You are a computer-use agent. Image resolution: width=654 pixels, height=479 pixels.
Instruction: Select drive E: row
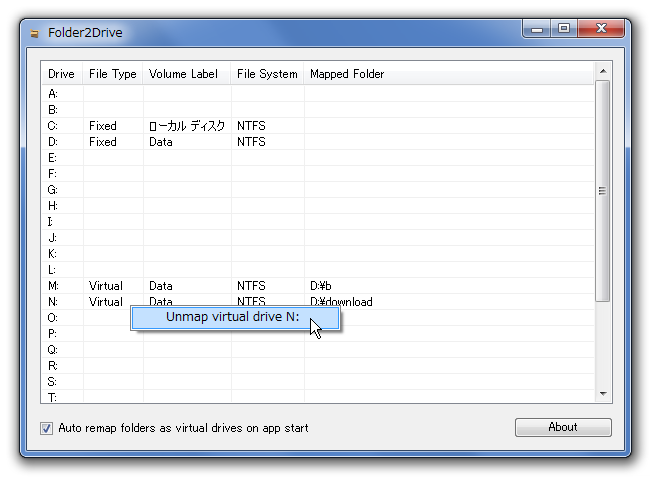[x=318, y=158]
